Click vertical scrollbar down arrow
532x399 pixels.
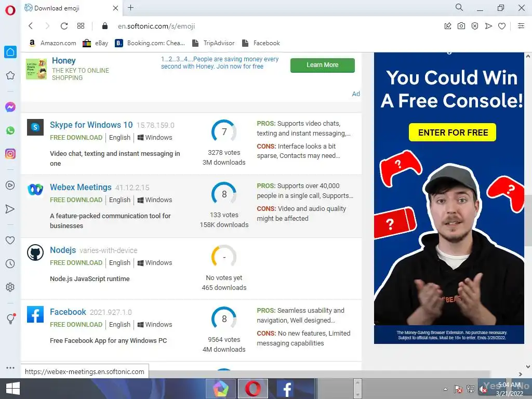(528, 366)
